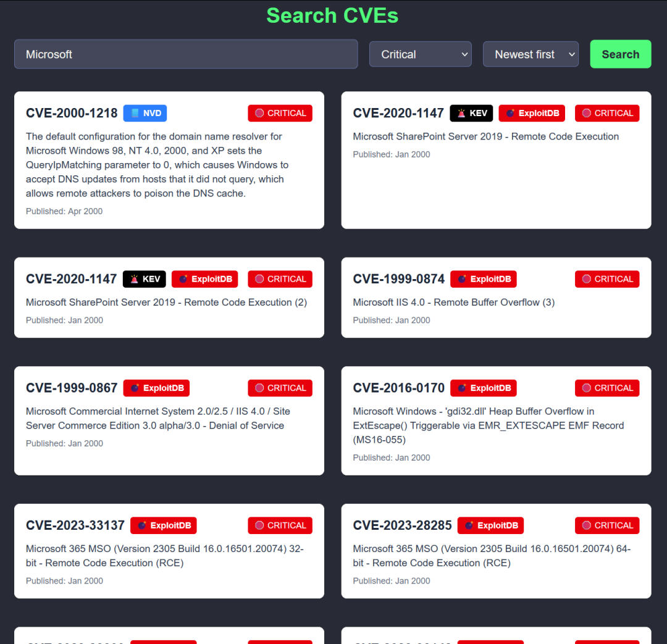Click 'Remote Code Execution (2)' SharePoint description
667x644 pixels.
point(166,303)
